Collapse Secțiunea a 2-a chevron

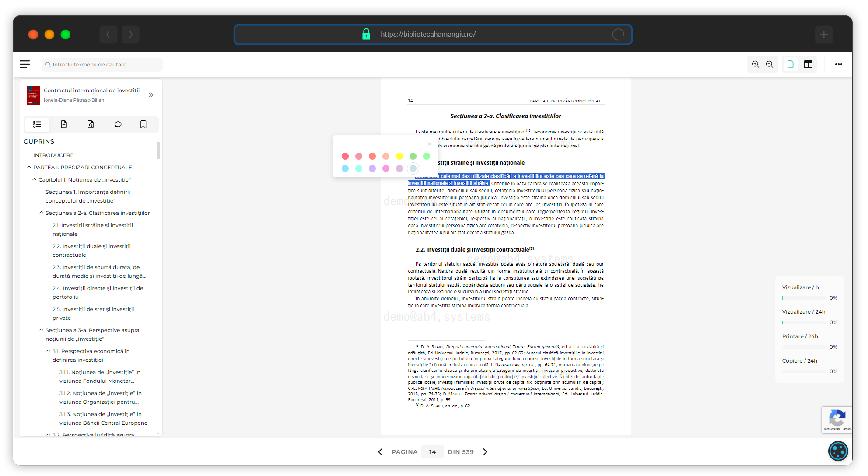click(41, 213)
